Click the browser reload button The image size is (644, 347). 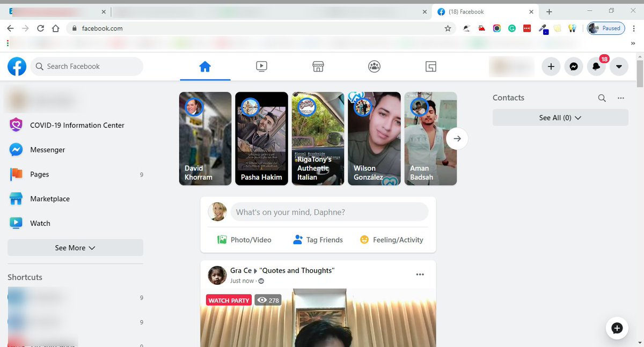pyautogui.click(x=40, y=28)
